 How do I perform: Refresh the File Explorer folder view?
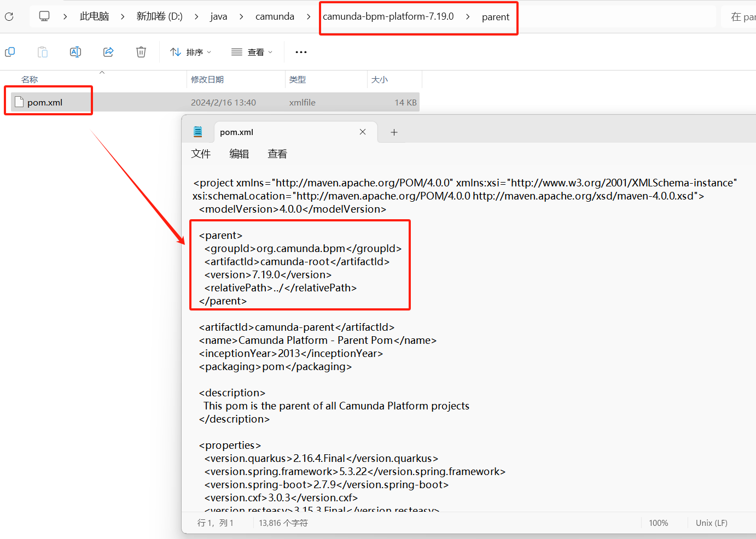[9, 16]
